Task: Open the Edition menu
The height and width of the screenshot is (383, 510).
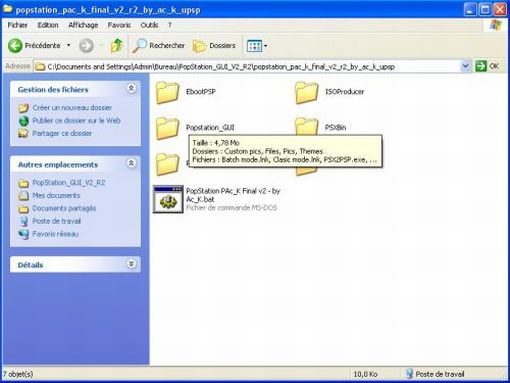Action: [48, 25]
